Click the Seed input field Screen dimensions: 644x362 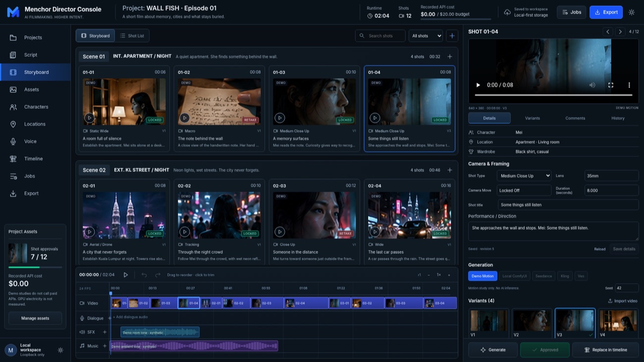click(x=627, y=288)
